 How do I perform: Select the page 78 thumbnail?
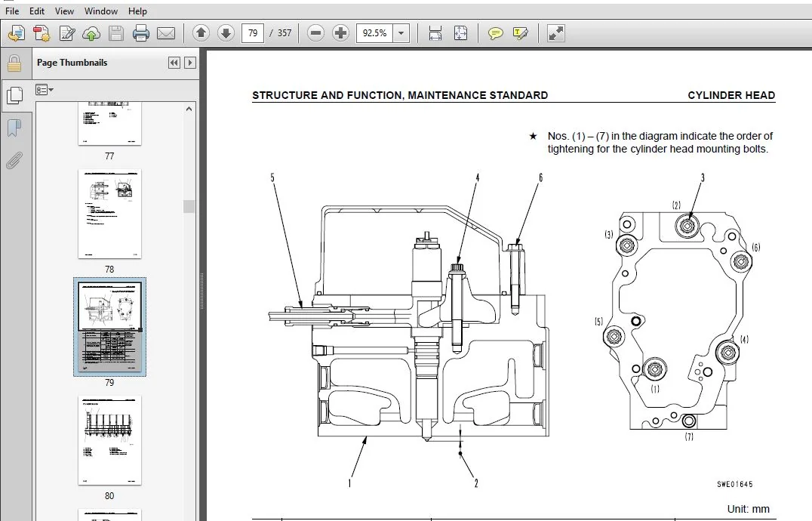click(109, 214)
